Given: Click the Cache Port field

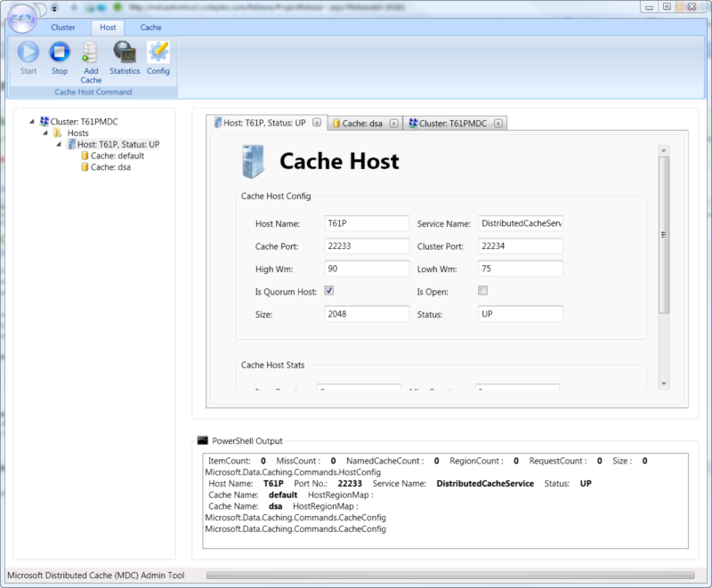Looking at the screenshot, I should (x=367, y=246).
